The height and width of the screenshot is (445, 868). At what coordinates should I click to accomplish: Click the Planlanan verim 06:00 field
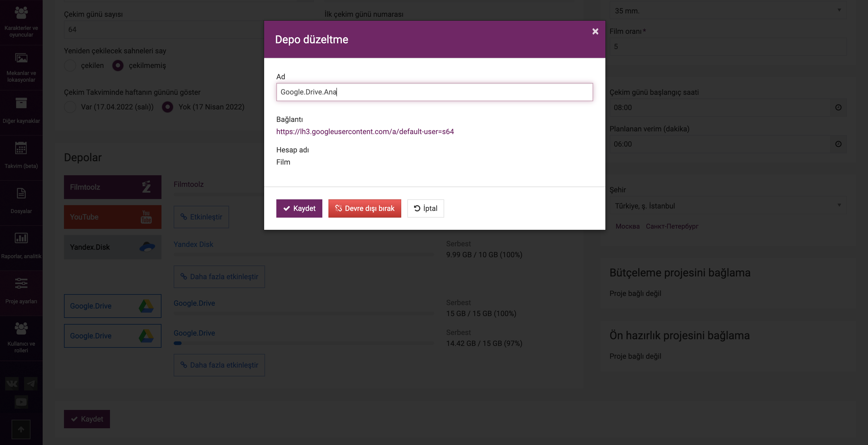[x=720, y=144]
